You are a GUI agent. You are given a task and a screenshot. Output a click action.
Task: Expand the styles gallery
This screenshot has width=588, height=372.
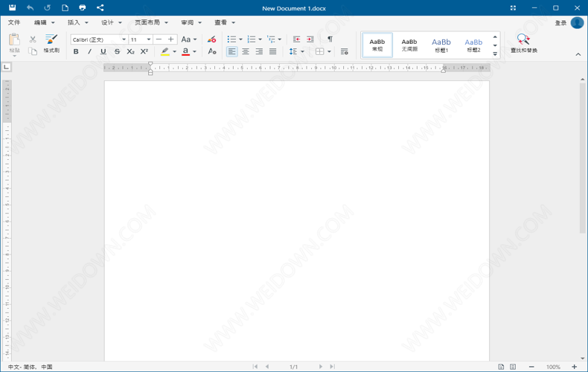(495, 54)
